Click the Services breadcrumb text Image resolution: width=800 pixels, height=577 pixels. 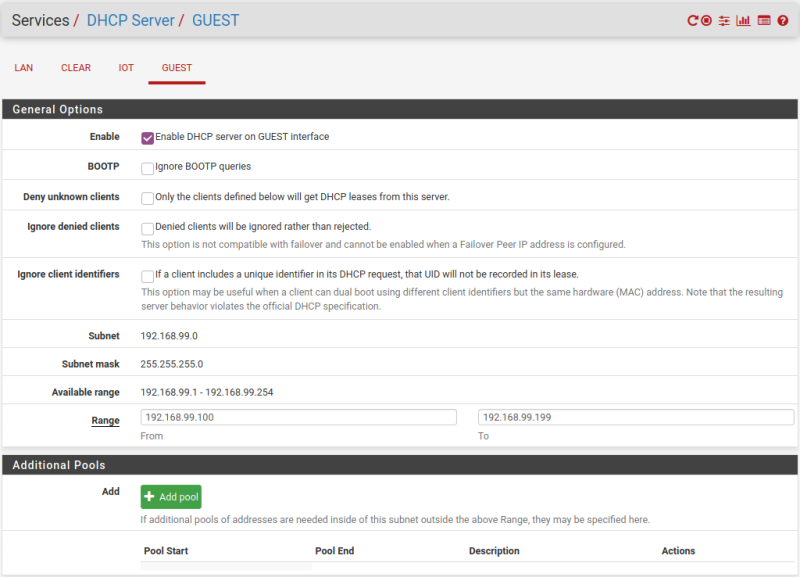point(40,20)
